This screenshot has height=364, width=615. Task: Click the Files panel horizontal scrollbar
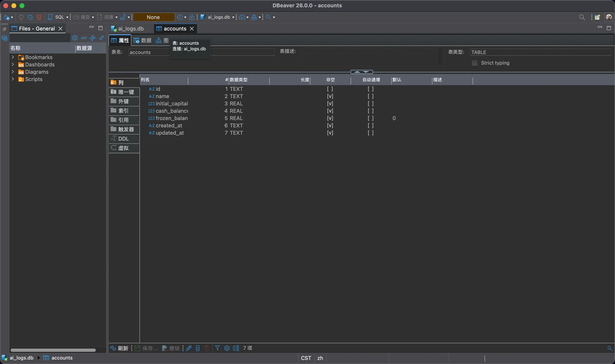pyautogui.click(x=53, y=350)
